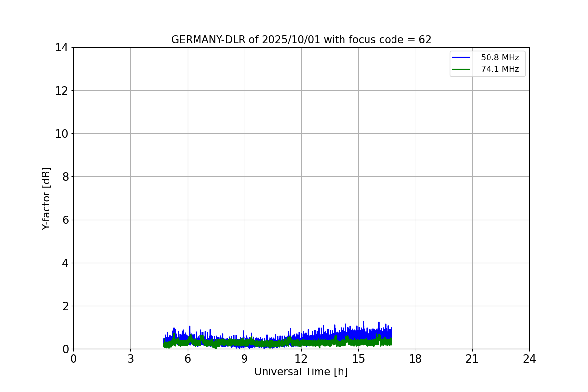The height and width of the screenshot is (392, 588).
Task: Click the 'Universal Time [h]' axis label
Action: tap(301, 372)
